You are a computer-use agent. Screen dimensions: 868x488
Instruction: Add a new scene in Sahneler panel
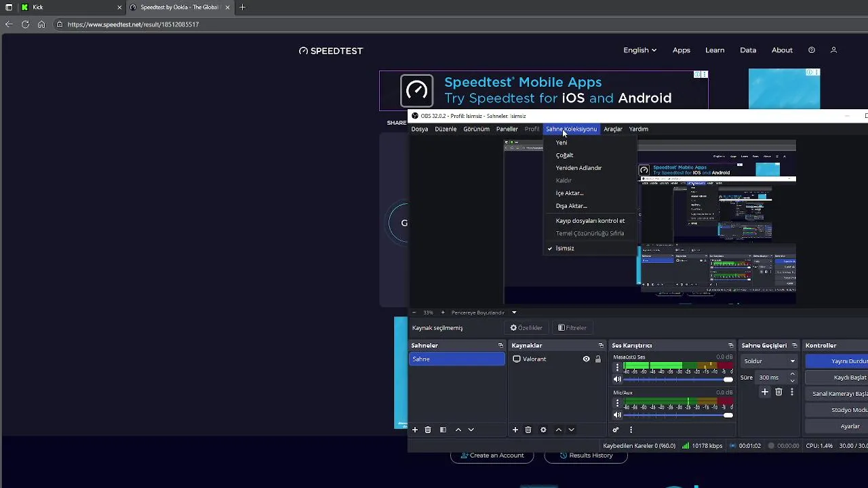pyautogui.click(x=415, y=430)
